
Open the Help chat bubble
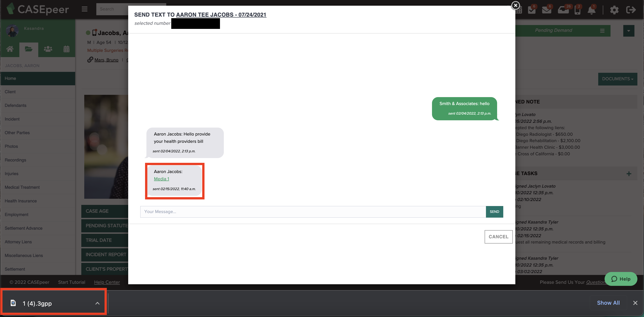pos(621,279)
